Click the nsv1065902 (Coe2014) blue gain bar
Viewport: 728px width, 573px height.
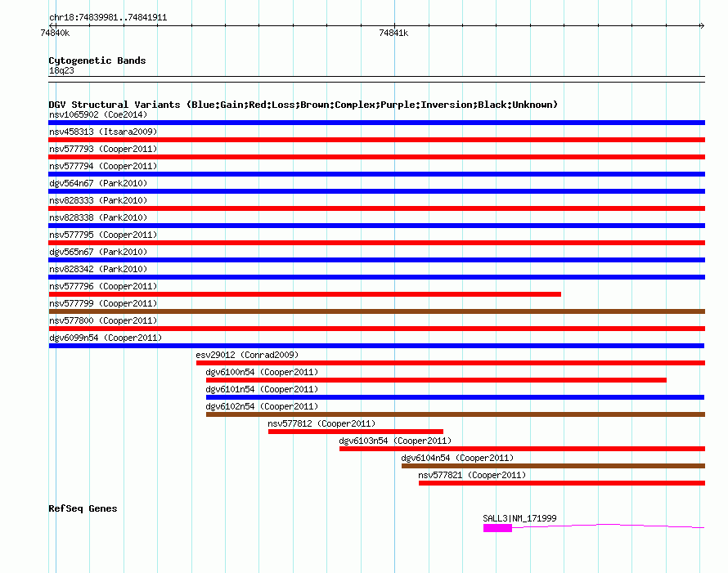pyautogui.click(x=376, y=123)
